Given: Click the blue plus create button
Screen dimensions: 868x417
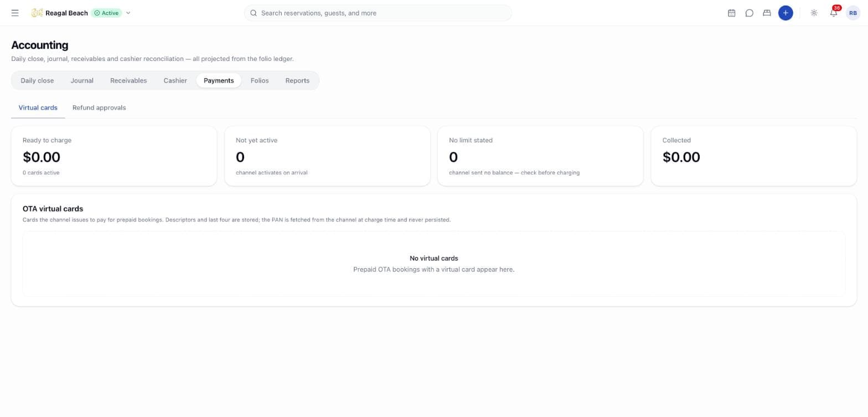Looking at the screenshot, I should [x=786, y=13].
